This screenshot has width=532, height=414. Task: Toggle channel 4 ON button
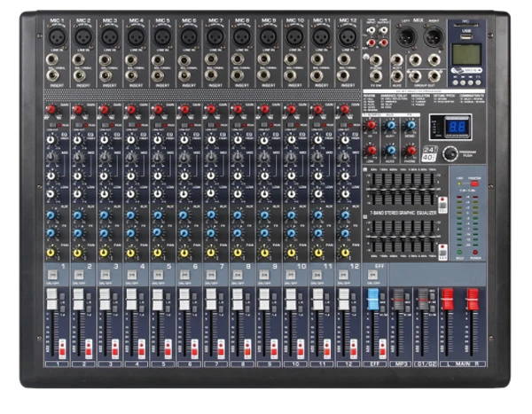tap(131, 275)
